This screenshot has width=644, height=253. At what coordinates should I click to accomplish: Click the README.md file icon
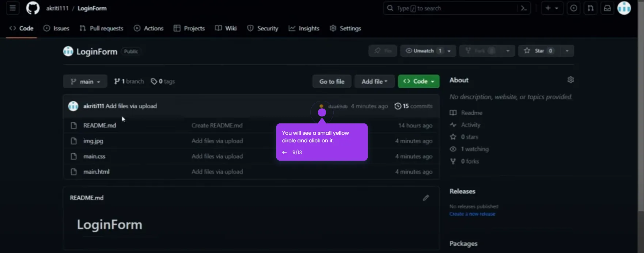point(73,126)
